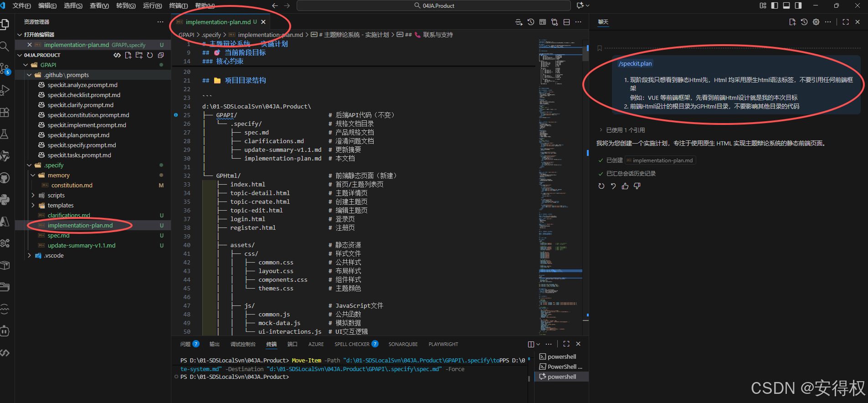Screen dimensions: 868x403
Task: Open the 运行(R) menu
Action: click(x=152, y=5)
